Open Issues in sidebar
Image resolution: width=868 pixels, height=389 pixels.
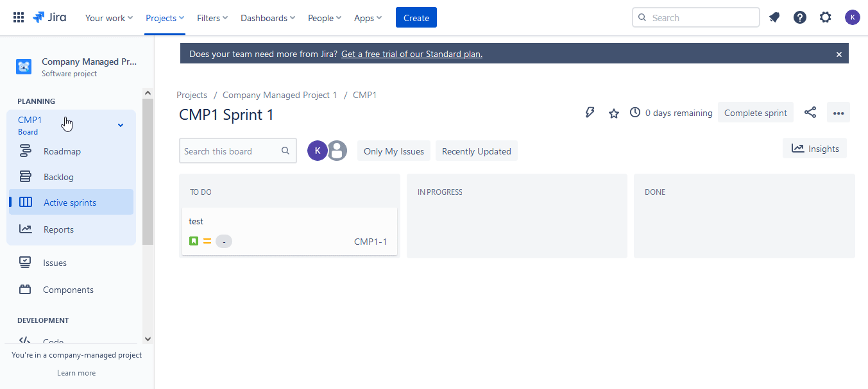(x=71, y=263)
